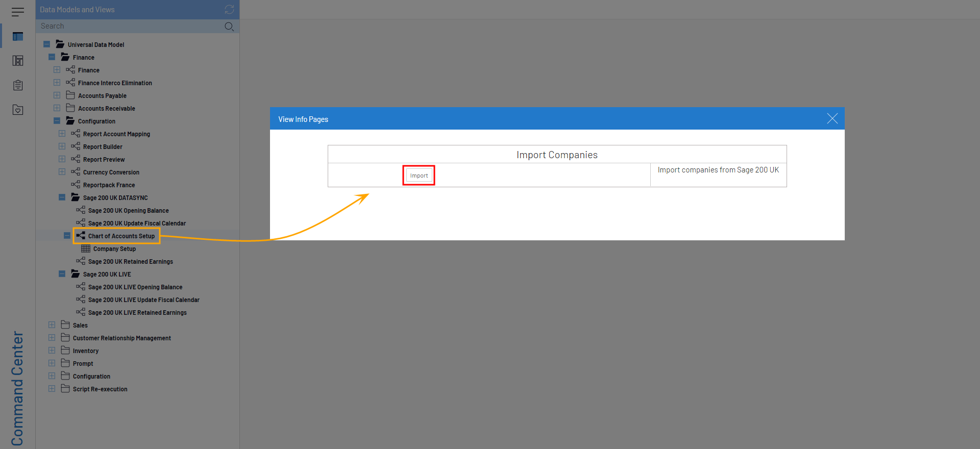Click the search magnifier icon

click(x=229, y=27)
